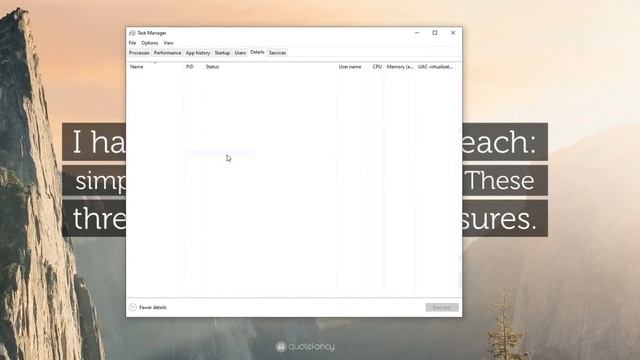Switch to the App history tab
Viewport: 640px width, 360px height.
(x=198, y=53)
